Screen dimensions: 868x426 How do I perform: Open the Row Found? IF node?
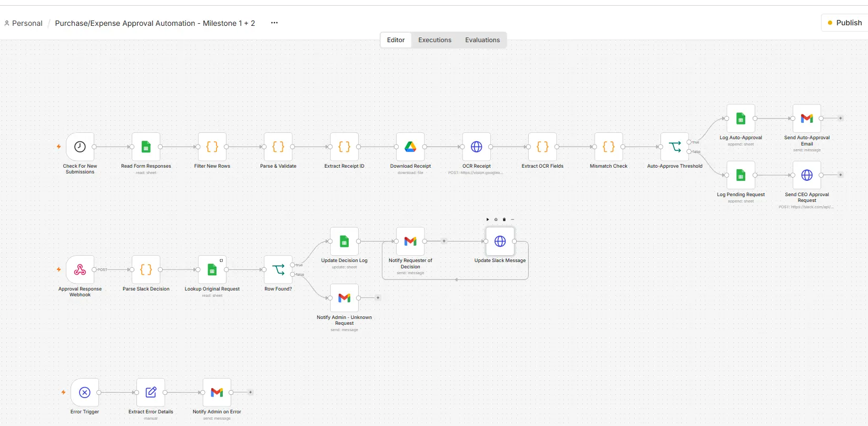point(278,269)
